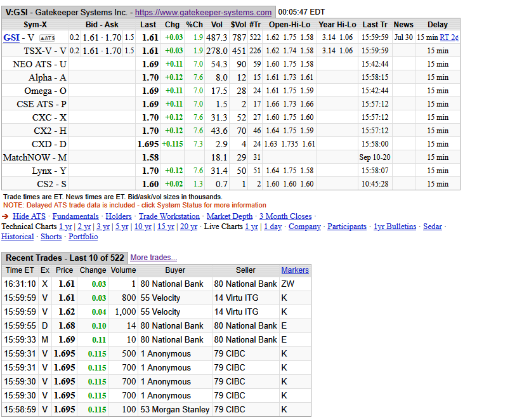
Task: Open Technical Charts 10 yr link
Action: click(143, 226)
